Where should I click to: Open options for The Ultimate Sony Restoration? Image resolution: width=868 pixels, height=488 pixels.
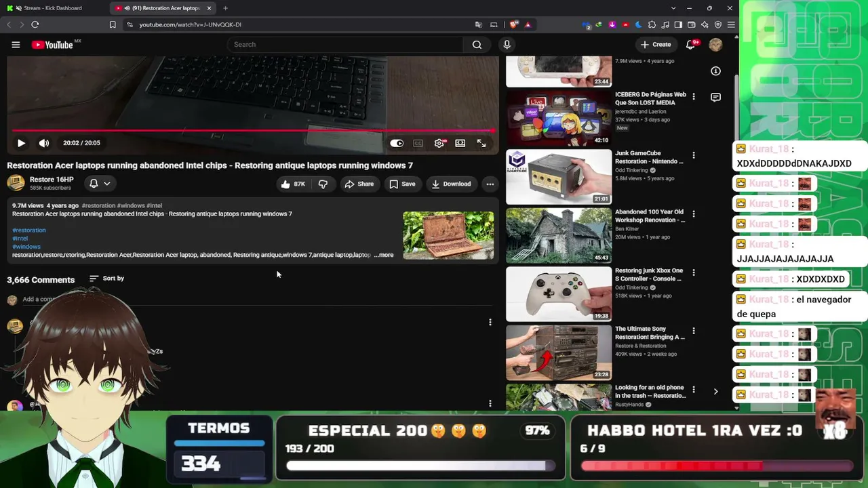point(693,331)
